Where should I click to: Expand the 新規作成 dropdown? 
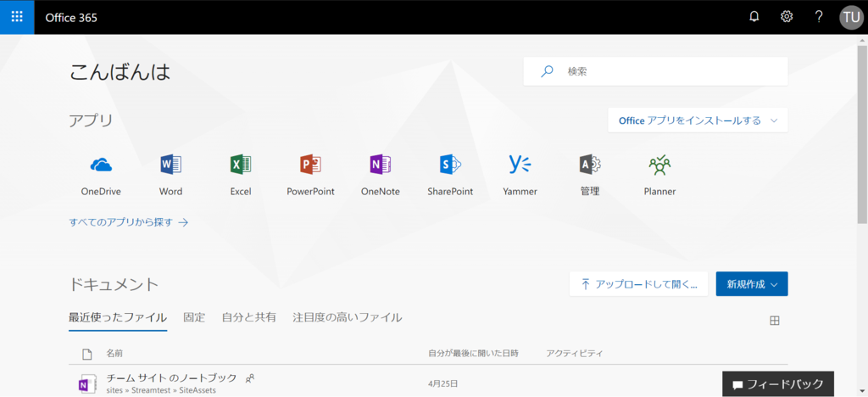pyautogui.click(x=752, y=284)
